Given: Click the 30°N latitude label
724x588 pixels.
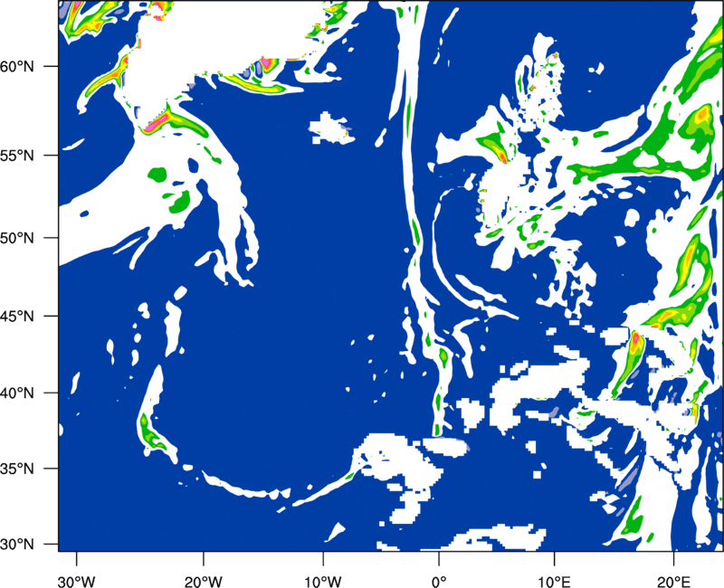Looking at the screenshot, I should [17, 545].
